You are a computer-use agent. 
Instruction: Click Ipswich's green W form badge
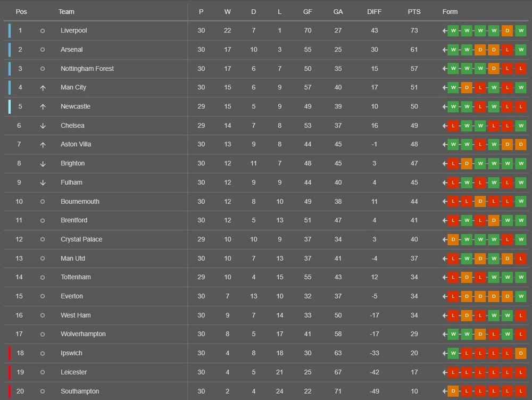(453, 353)
